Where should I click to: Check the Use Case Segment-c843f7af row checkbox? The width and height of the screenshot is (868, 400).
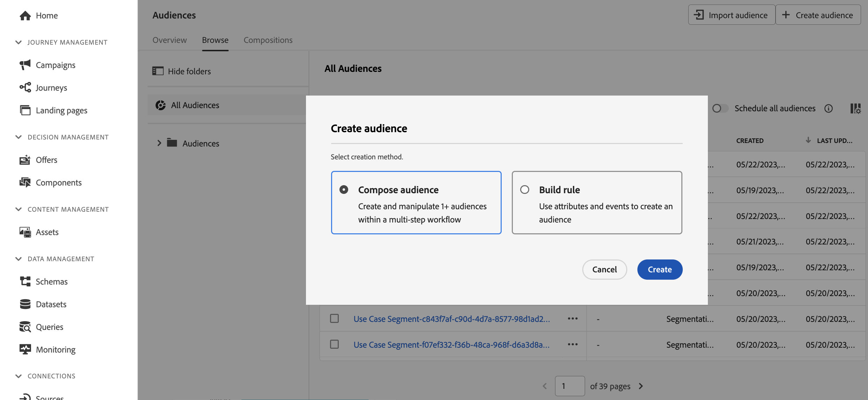pyautogui.click(x=334, y=319)
